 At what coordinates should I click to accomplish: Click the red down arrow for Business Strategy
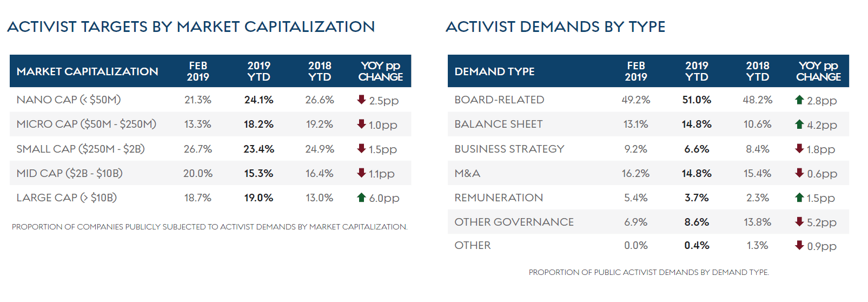click(799, 148)
